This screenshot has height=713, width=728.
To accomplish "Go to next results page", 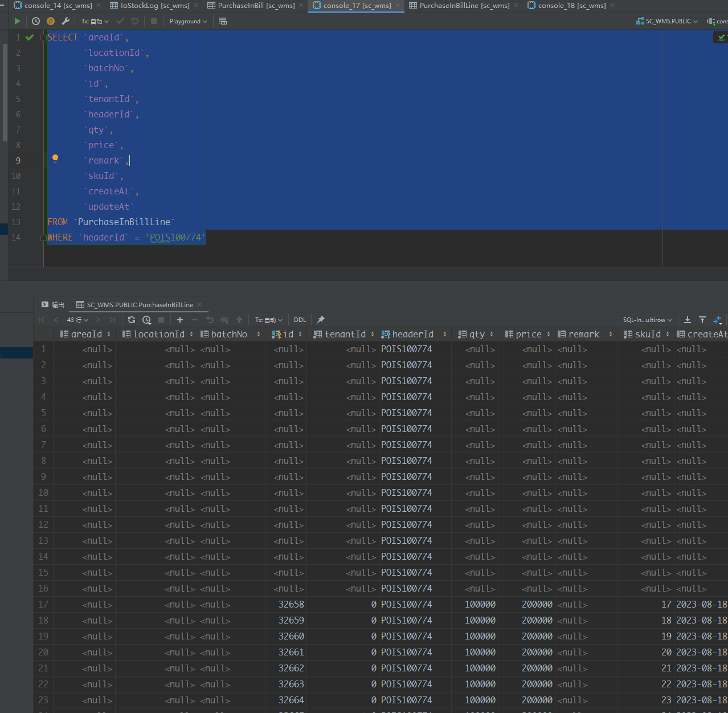I will tap(98, 320).
